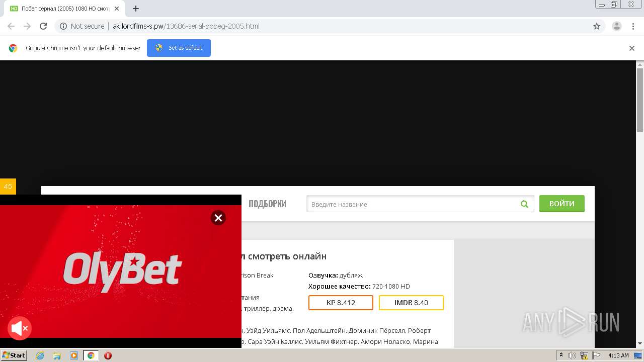
Task: Click actor name Сара Уэйн Кэллис
Action: (x=275, y=341)
